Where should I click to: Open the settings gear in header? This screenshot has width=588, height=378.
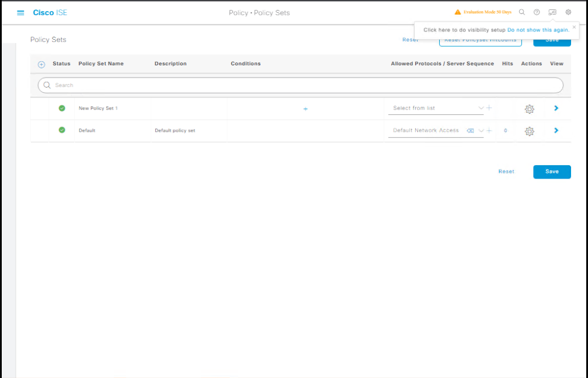pyautogui.click(x=568, y=12)
